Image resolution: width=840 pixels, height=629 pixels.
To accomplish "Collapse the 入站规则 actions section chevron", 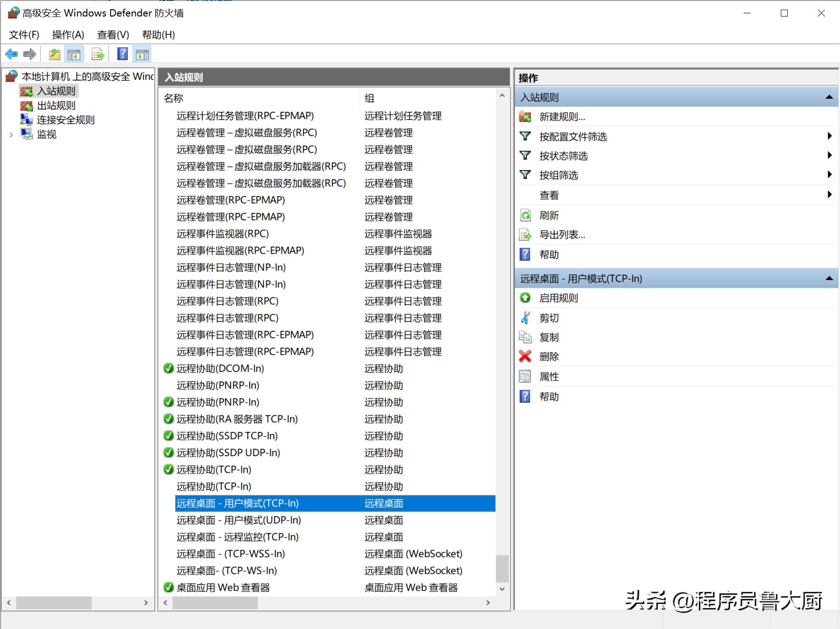I will point(829,96).
